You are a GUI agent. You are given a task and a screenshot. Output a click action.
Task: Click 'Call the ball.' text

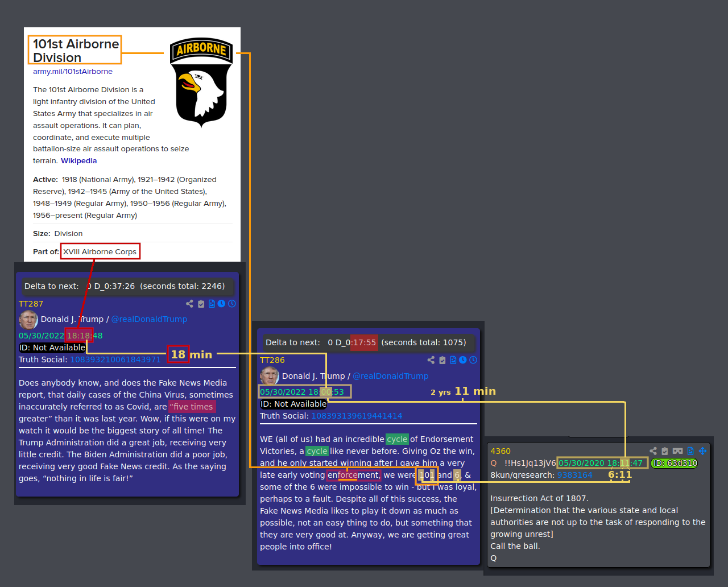[515, 546]
